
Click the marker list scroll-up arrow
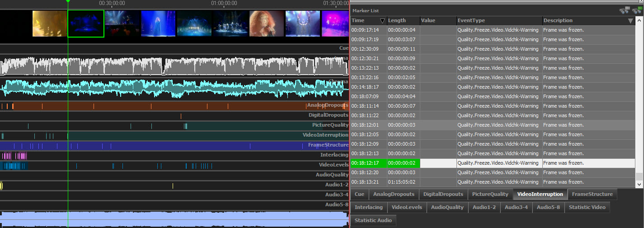(639, 21)
